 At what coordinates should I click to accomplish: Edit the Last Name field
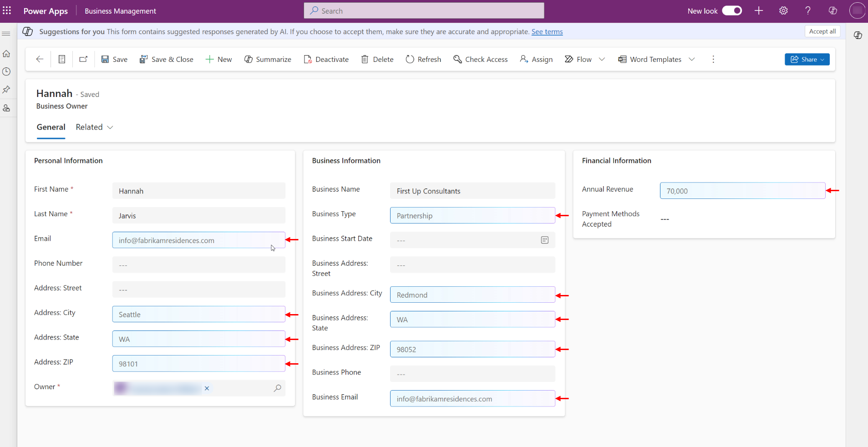click(199, 215)
